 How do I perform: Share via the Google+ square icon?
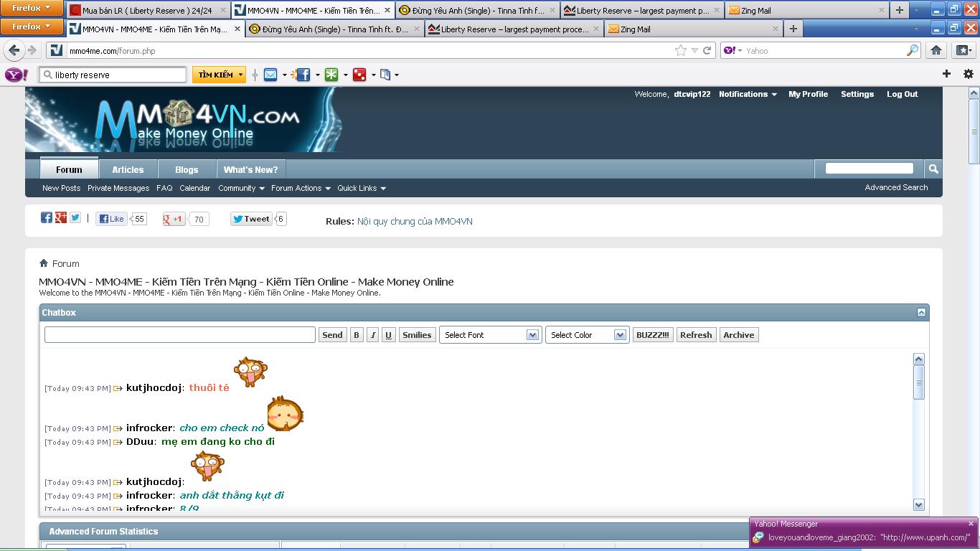coord(60,217)
